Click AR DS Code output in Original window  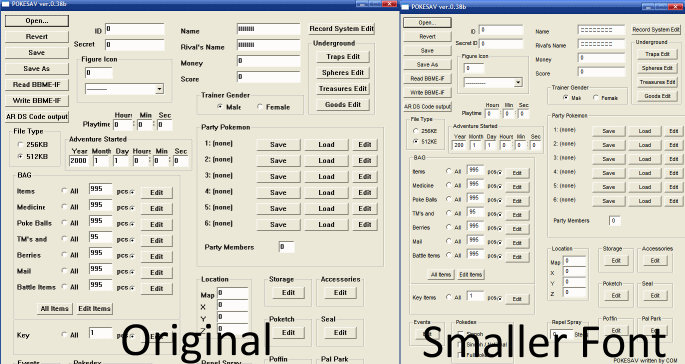pos(37,117)
